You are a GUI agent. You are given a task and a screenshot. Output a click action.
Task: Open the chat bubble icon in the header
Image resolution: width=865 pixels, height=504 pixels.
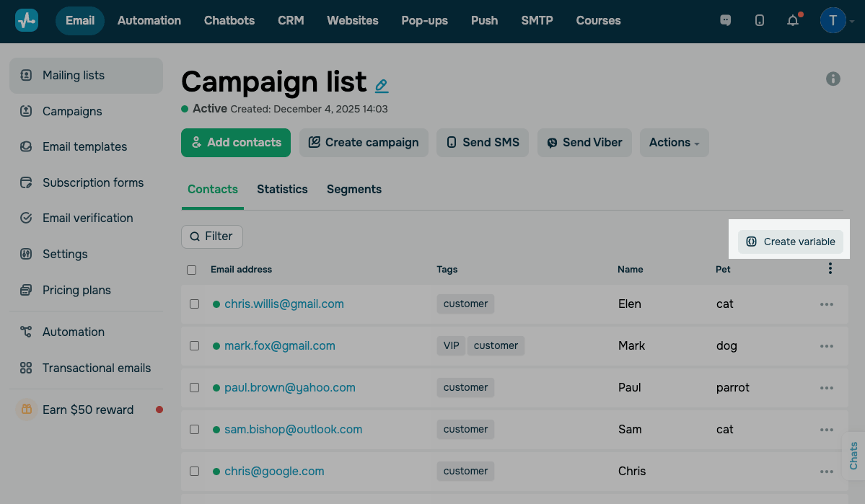[x=726, y=20]
